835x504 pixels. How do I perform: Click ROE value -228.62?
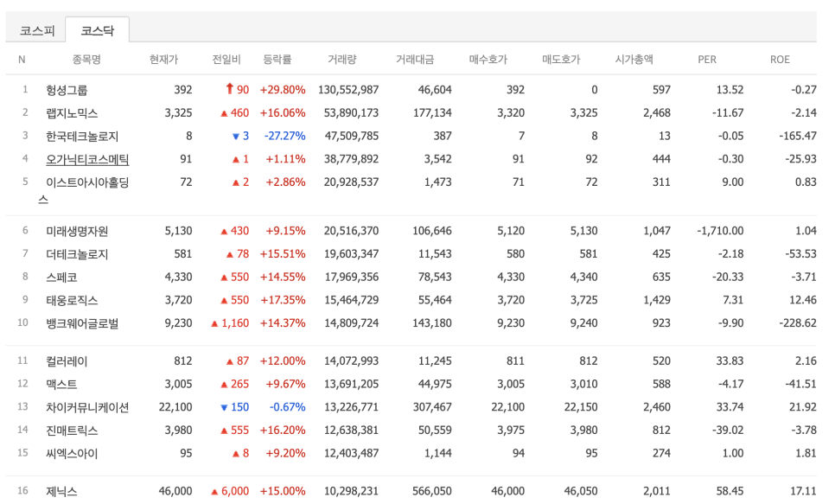(798, 323)
